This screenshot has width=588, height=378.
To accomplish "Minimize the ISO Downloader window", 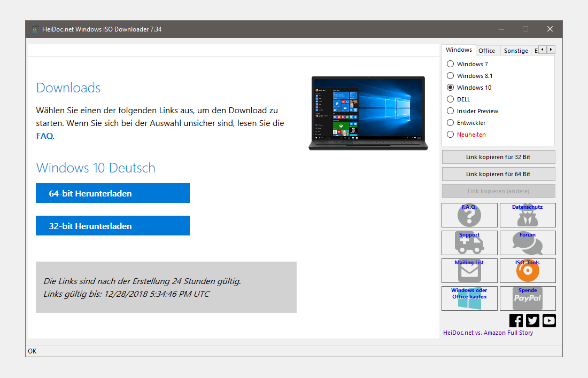I will point(501,29).
